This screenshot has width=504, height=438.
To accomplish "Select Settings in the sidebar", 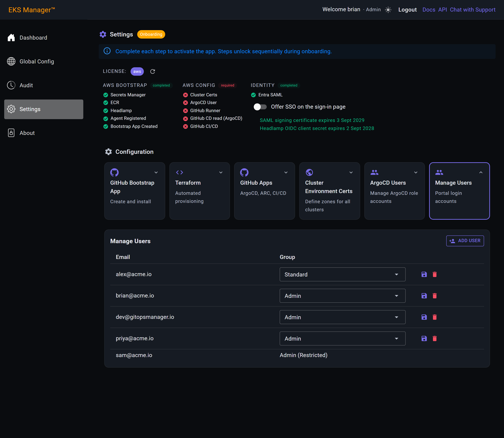I will (44, 109).
